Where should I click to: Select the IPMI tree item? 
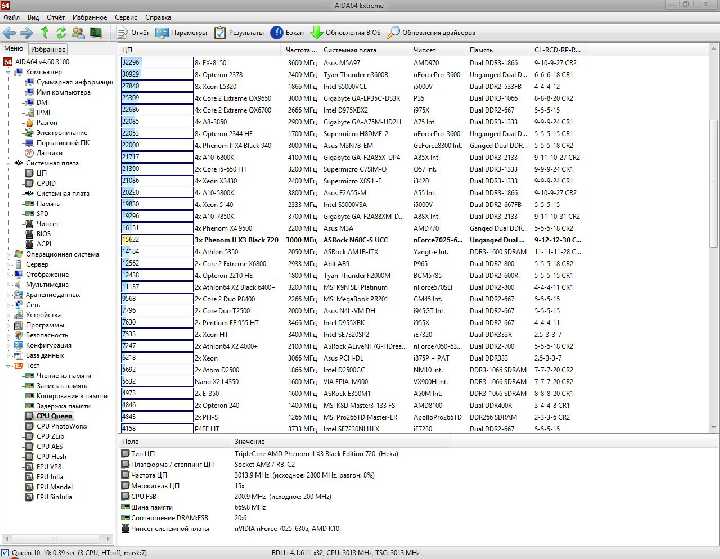(38, 113)
